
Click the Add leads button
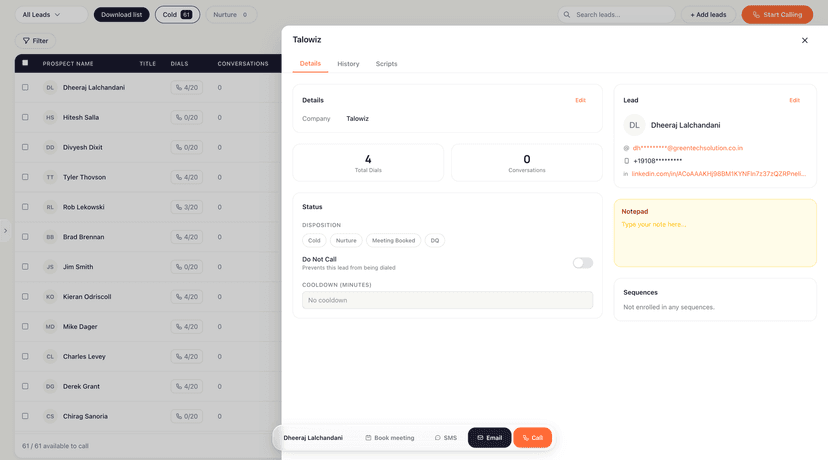tap(708, 15)
